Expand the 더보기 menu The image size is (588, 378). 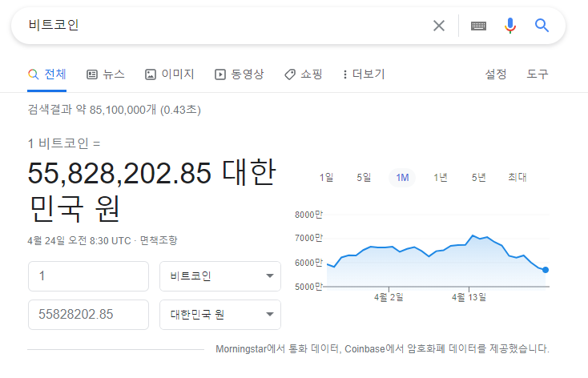point(364,74)
